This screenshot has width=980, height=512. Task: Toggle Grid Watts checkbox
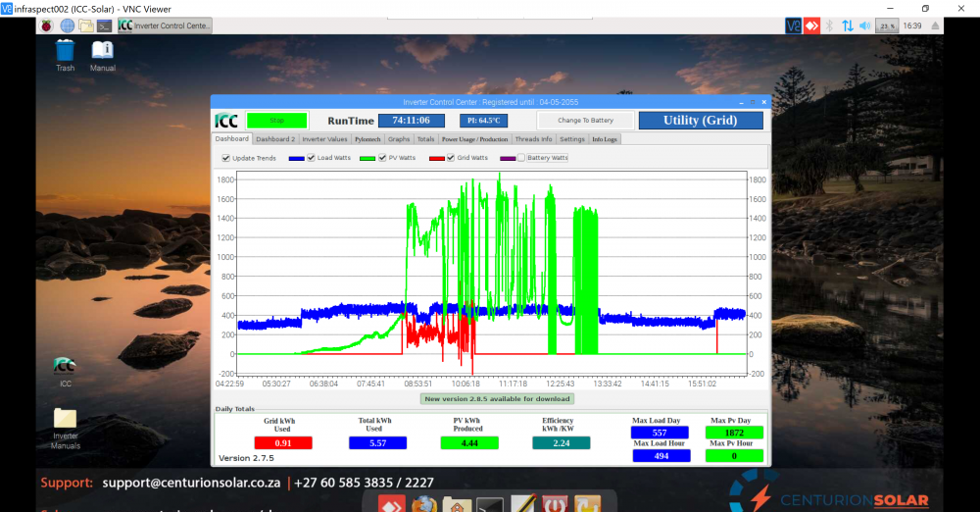click(x=451, y=158)
